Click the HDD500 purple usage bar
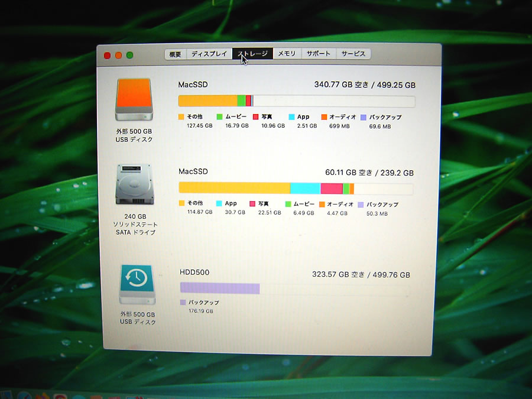Viewport: 532px width, 399px height. tap(220, 288)
